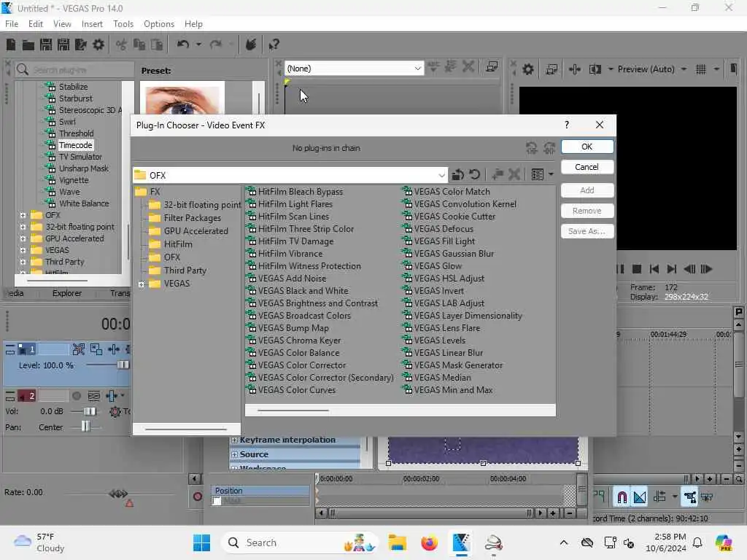Click the dialog help question mark
Image resolution: width=747 pixels, height=560 pixels.
[x=566, y=125]
